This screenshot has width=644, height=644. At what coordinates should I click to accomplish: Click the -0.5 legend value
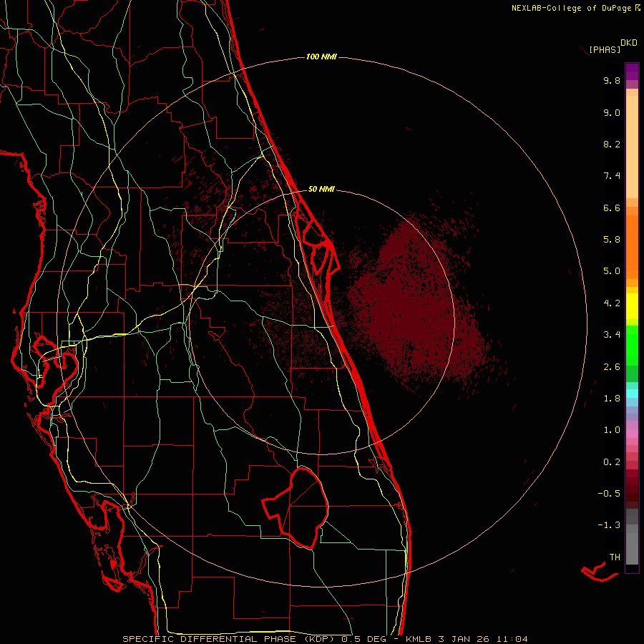609,494
